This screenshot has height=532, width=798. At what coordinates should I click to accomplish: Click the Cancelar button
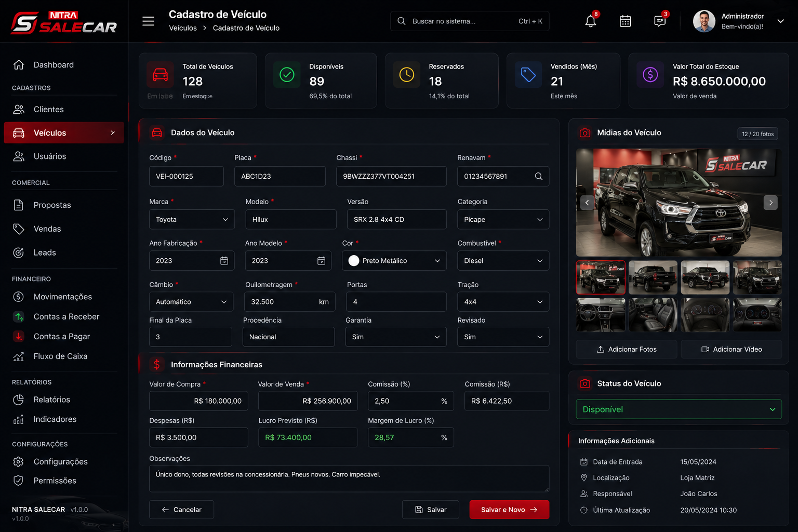(181, 510)
